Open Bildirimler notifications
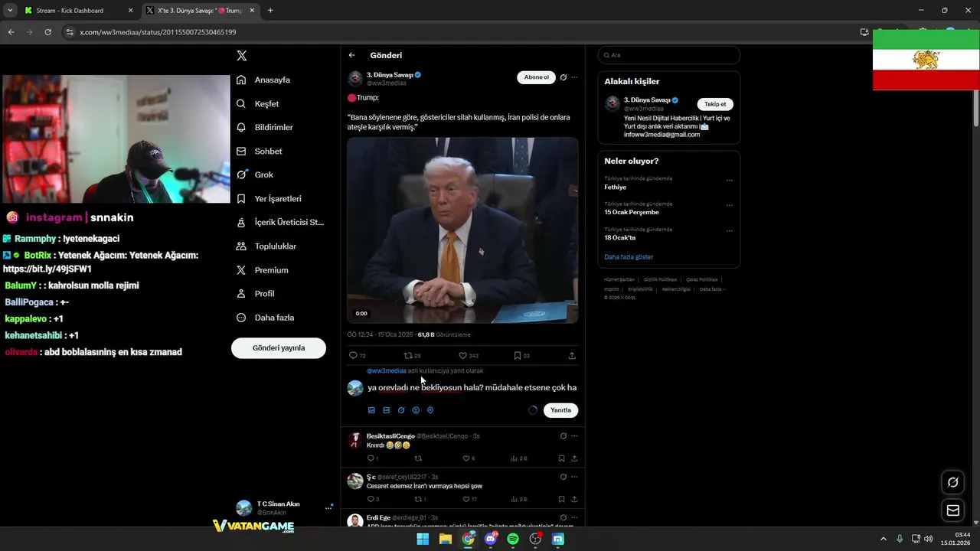 [265, 127]
